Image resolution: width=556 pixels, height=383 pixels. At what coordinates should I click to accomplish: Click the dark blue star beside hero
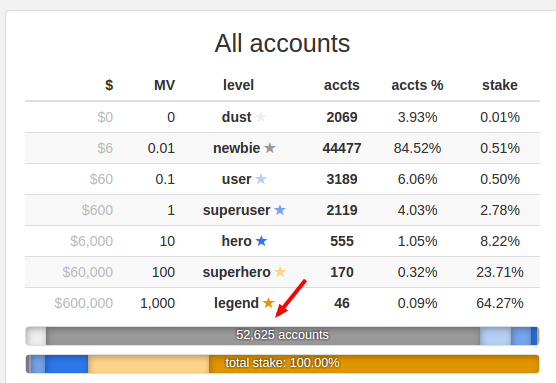point(261,241)
